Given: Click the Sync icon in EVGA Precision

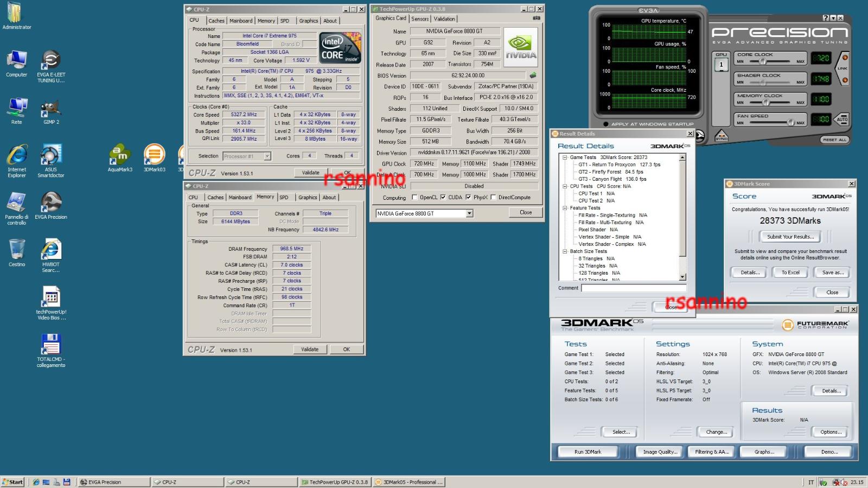Looking at the screenshot, I should (x=721, y=136).
